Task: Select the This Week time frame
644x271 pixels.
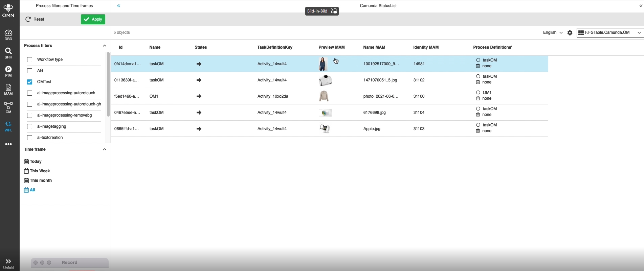Action: 37,171
